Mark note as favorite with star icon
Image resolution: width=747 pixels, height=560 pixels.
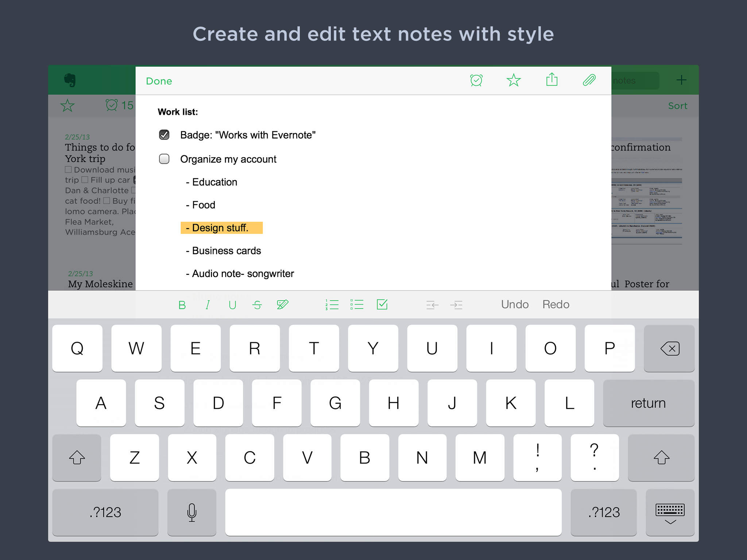(x=514, y=80)
